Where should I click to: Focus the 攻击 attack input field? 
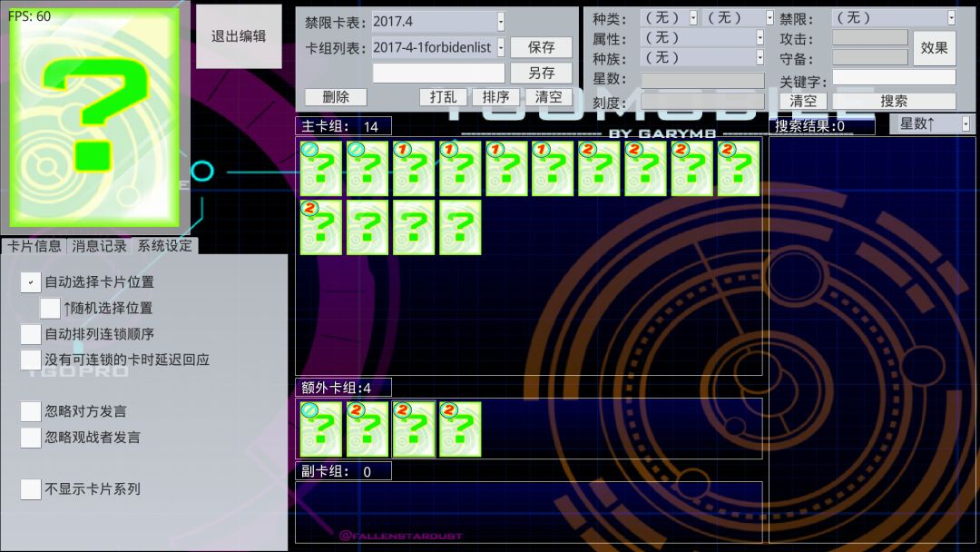point(870,38)
